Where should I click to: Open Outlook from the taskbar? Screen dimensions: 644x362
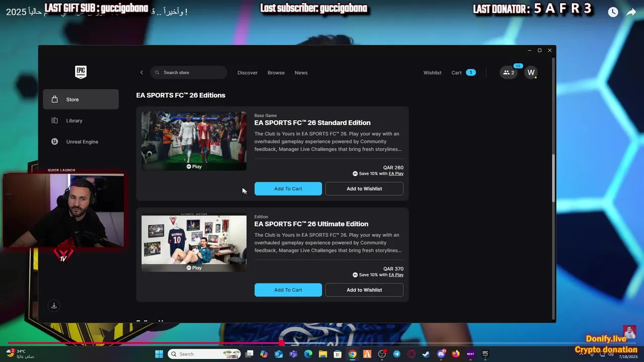click(x=279, y=354)
